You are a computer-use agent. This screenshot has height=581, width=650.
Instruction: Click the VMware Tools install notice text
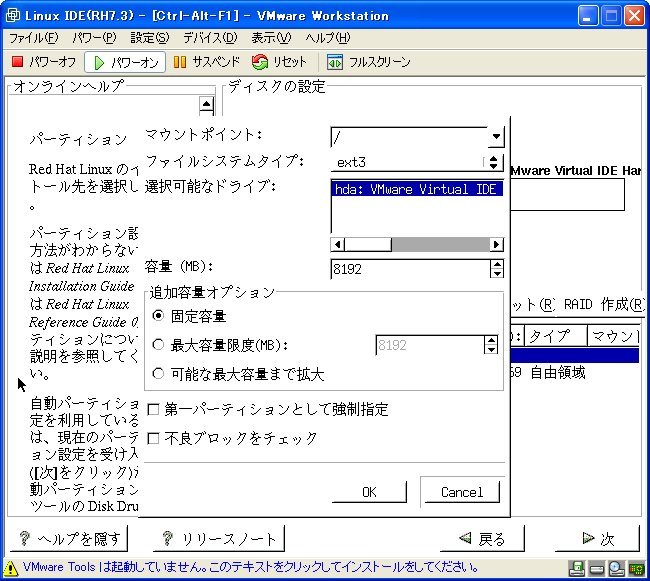tap(250, 567)
